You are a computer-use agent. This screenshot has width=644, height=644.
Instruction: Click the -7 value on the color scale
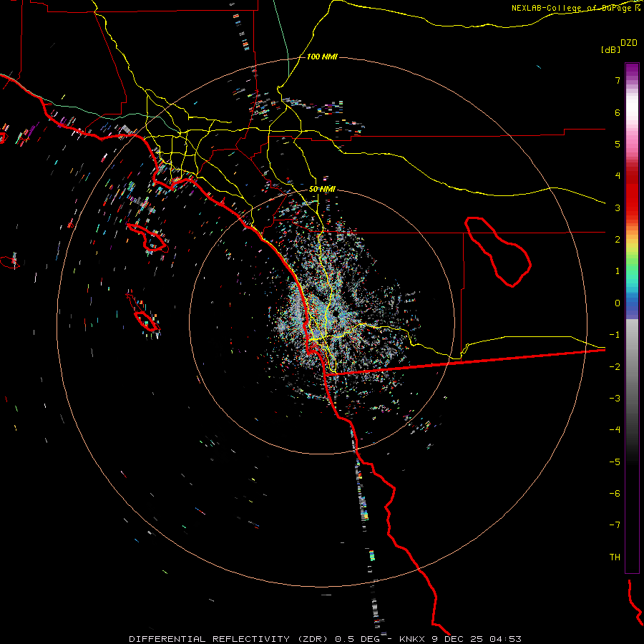pyautogui.click(x=615, y=525)
